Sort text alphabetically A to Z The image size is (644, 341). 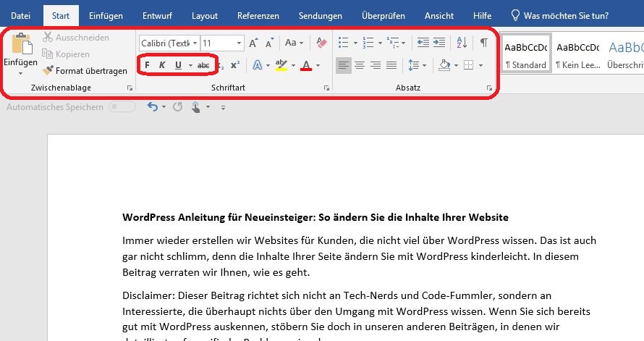(x=462, y=43)
